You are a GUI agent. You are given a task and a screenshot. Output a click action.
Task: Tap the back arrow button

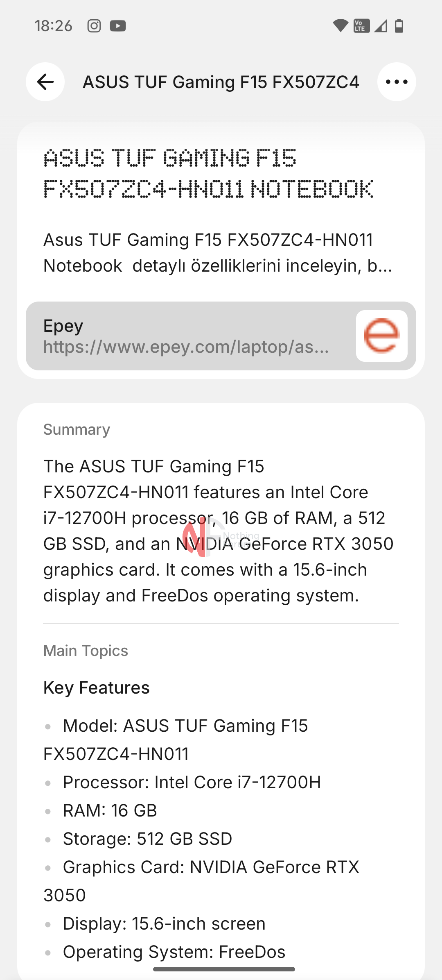[45, 82]
